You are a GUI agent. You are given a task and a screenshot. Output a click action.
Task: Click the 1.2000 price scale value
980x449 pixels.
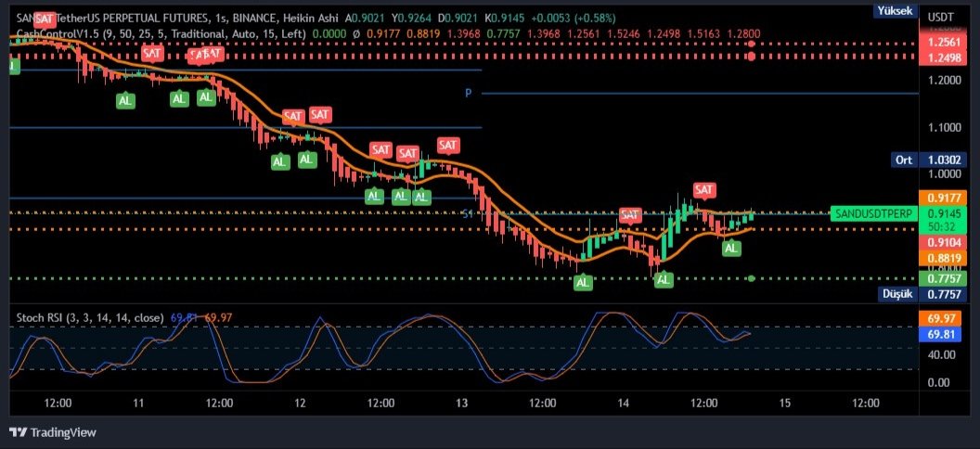pyautogui.click(x=944, y=80)
